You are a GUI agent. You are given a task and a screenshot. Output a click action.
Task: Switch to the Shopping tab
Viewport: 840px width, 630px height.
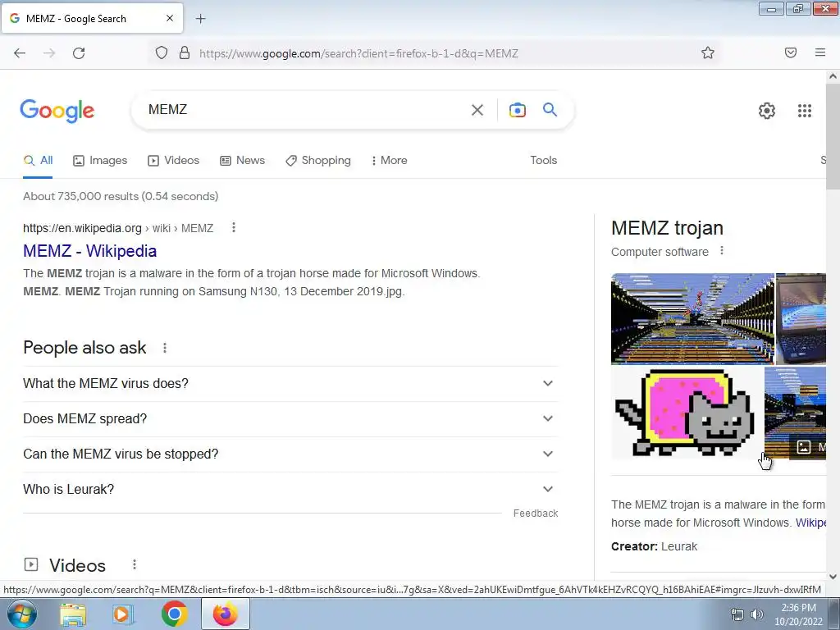tap(318, 160)
